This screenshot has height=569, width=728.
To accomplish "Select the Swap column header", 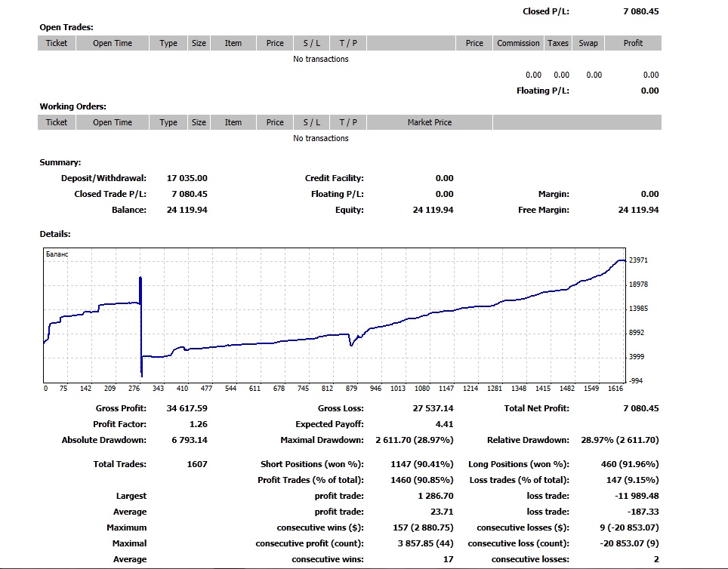I will pyautogui.click(x=588, y=43).
